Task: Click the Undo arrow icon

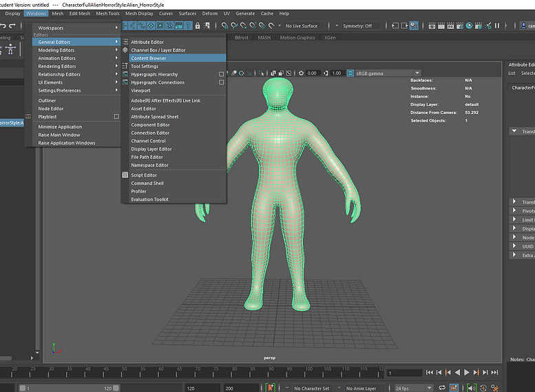Action: tap(3, 25)
